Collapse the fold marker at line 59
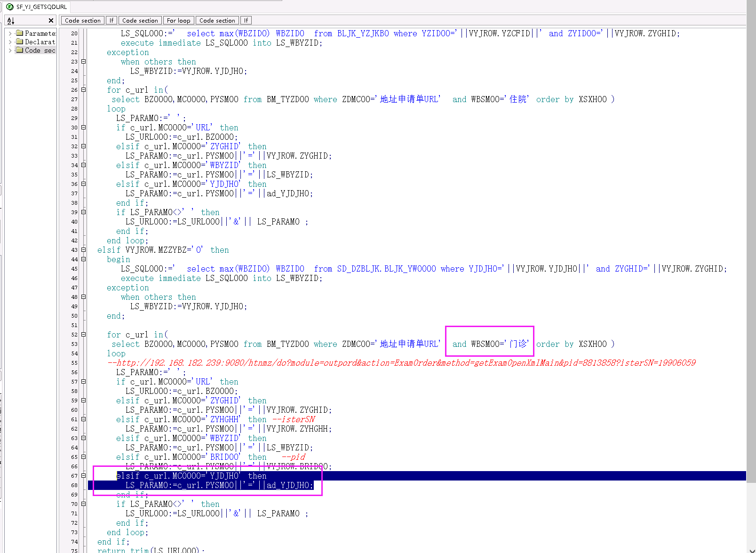Image resolution: width=756 pixels, height=553 pixels. (83, 401)
